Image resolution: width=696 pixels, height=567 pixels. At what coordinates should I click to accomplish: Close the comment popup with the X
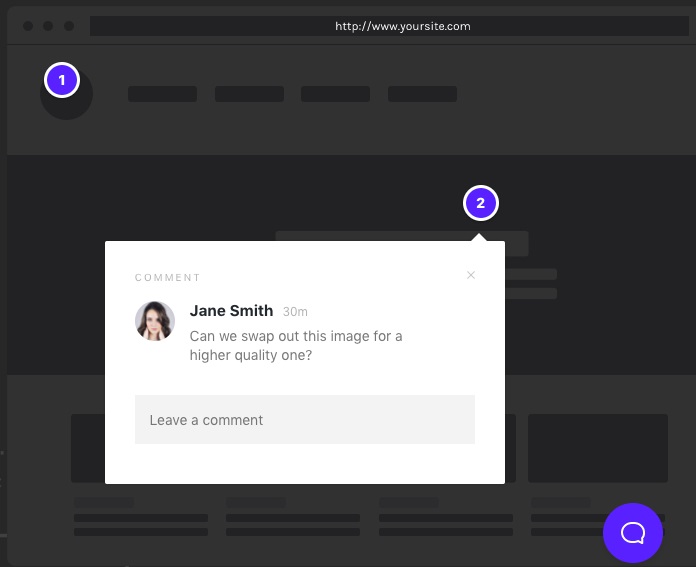[471, 275]
